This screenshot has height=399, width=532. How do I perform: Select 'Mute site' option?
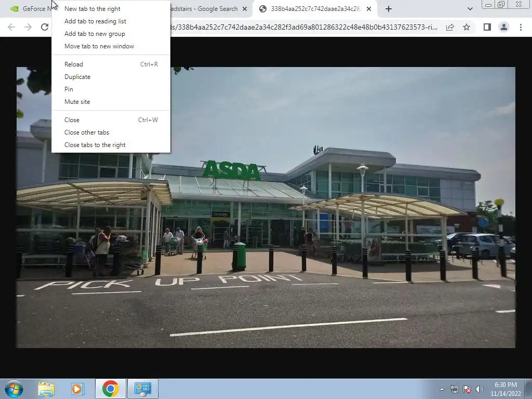point(111,102)
